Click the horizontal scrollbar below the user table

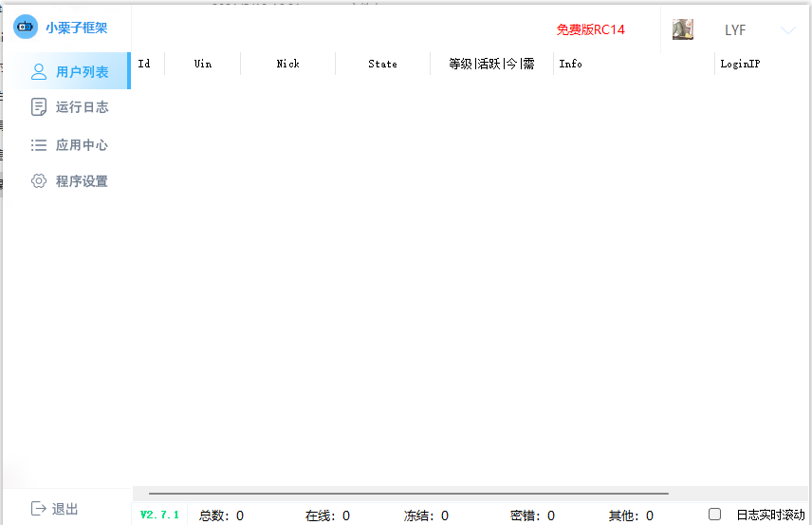(408, 494)
